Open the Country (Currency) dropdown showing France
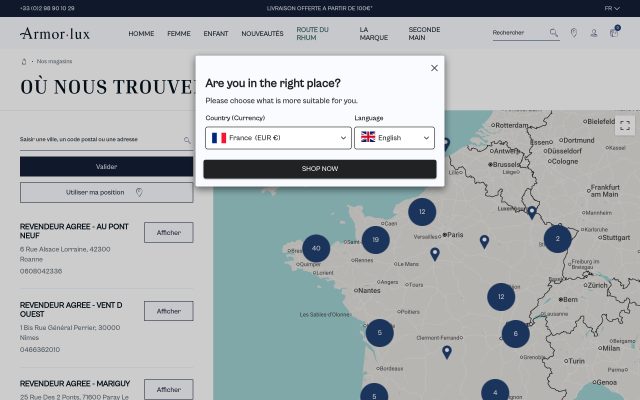Image resolution: width=640 pixels, height=400 pixels. coord(278,138)
